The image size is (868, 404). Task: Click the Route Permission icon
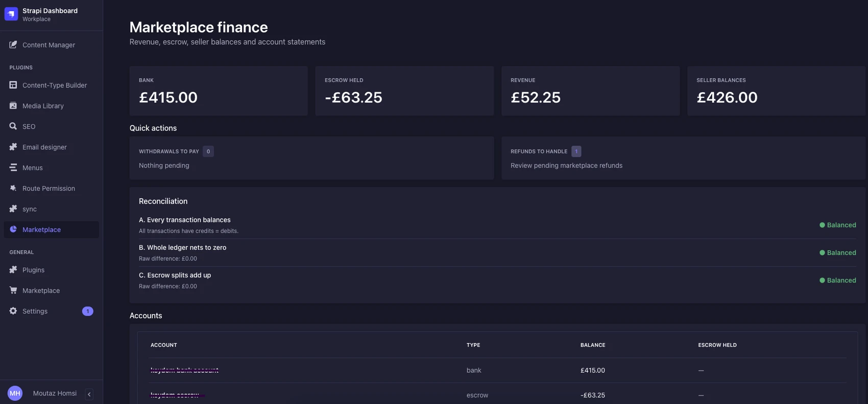pyautogui.click(x=13, y=188)
